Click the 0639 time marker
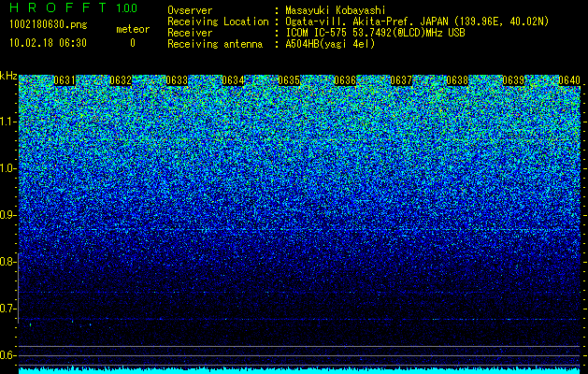Image resolution: width=588 pixels, height=374 pixels. [513, 80]
